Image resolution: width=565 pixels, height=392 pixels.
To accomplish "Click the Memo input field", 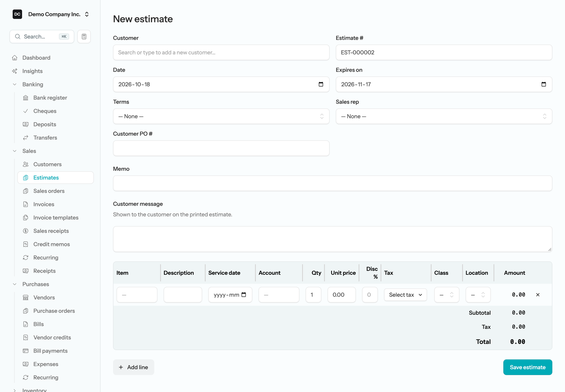I will point(333,183).
